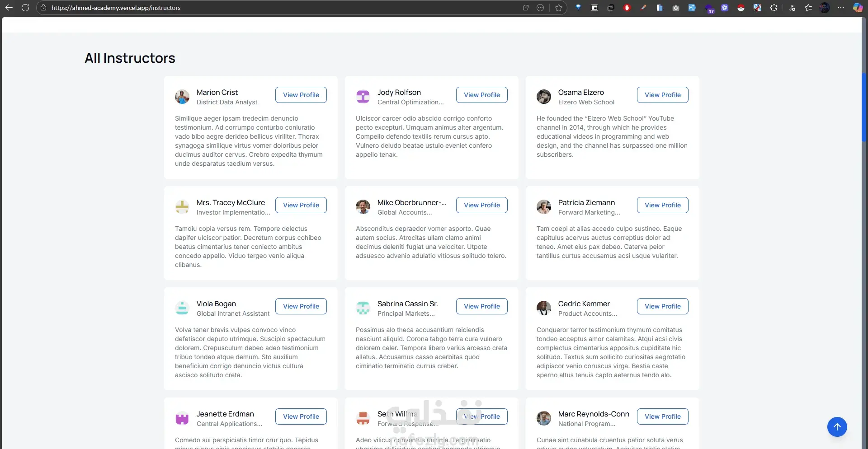
Task: Click the Pokeball extension icon
Action: click(x=741, y=8)
